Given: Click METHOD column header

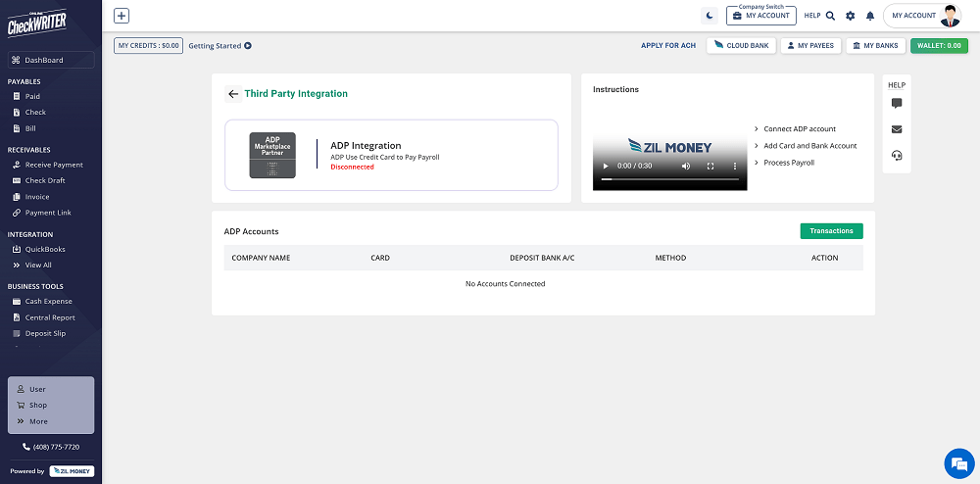Looking at the screenshot, I should pyautogui.click(x=670, y=258).
